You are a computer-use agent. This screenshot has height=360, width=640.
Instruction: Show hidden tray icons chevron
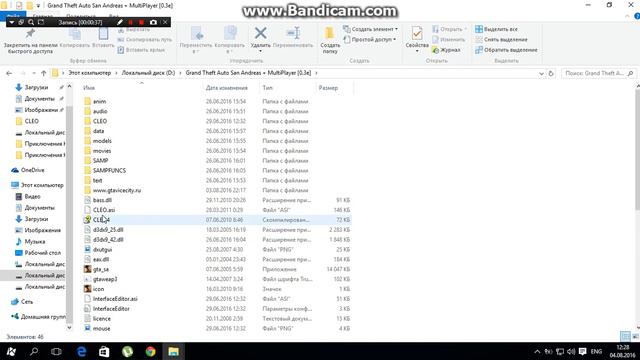coord(537,351)
